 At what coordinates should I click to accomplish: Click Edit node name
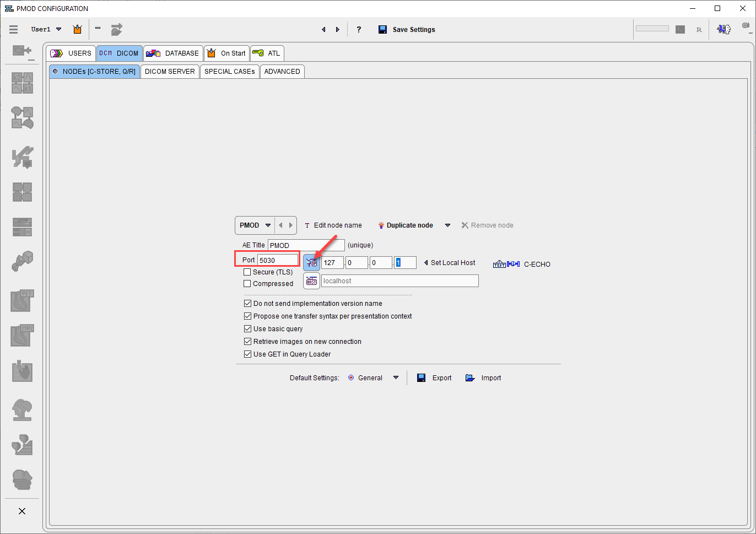(x=333, y=225)
